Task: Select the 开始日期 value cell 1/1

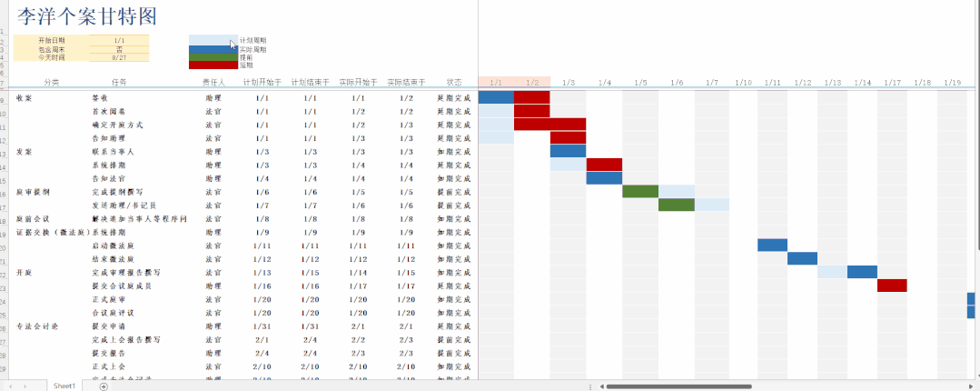Action: (119, 41)
